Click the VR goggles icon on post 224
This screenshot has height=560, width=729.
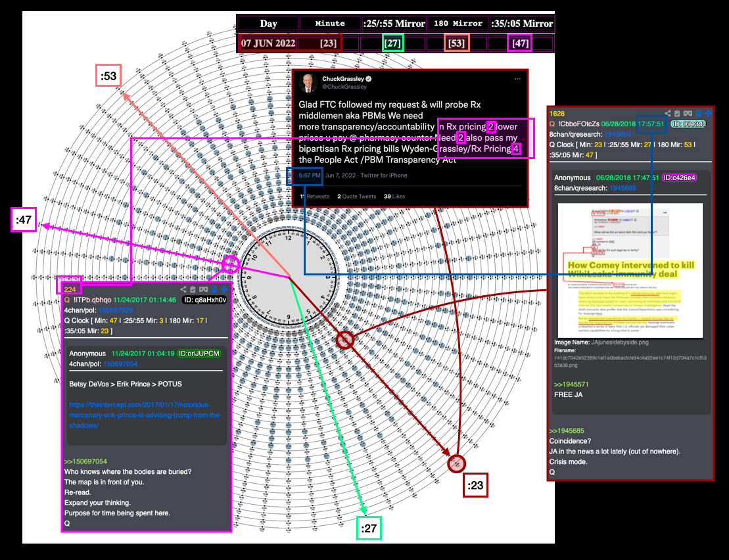[x=203, y=289]
